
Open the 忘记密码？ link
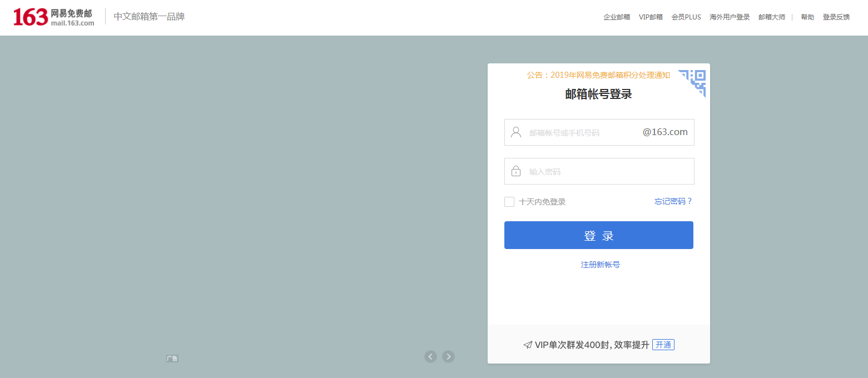click(673, 201)
